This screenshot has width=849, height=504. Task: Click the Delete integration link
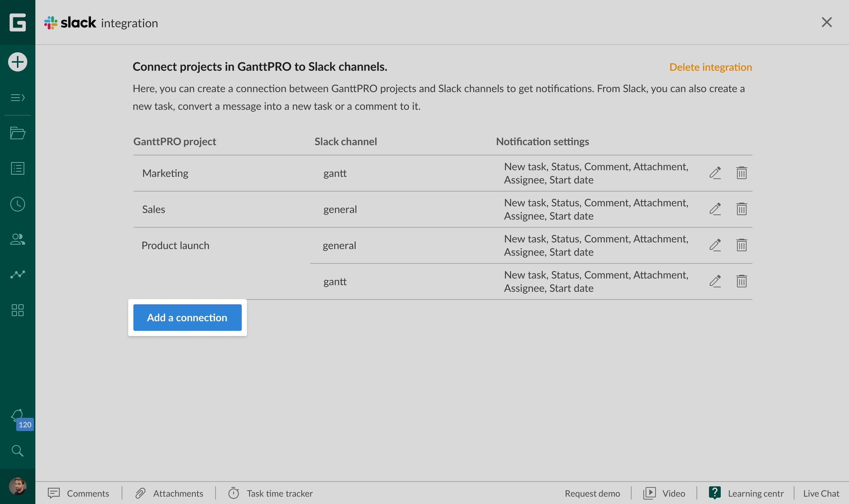click(x=710, y=67)
